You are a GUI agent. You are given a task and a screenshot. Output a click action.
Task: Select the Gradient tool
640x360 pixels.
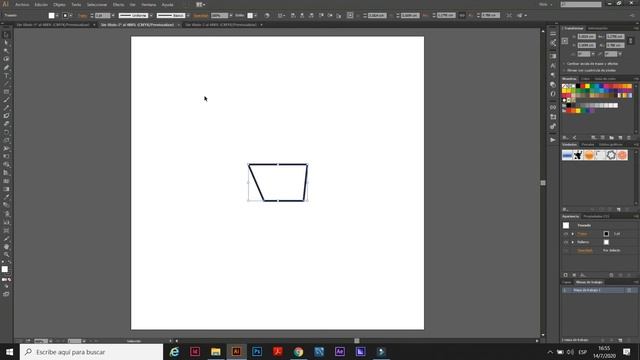pyautogui.click(x=6, y=189)
